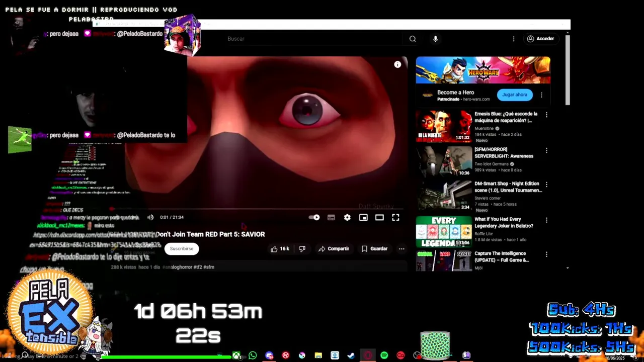Open the player settings gear

tap(347, 217)
